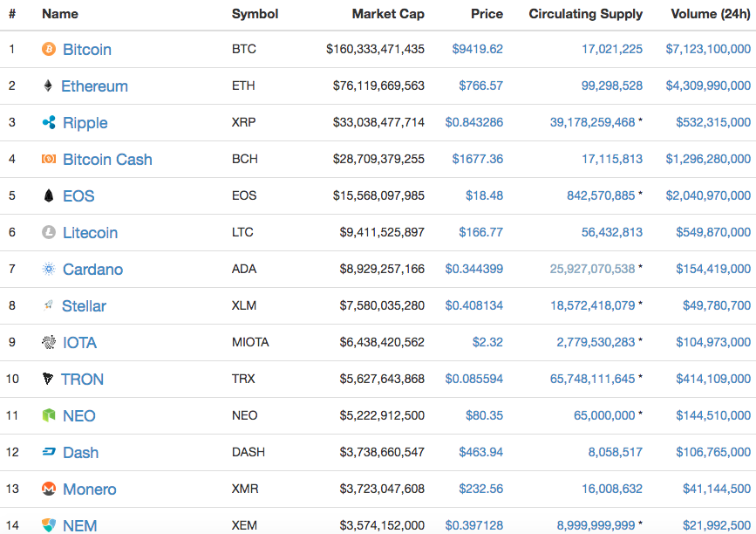The image size is (756, 534).
Task: Select the MIOTA symbol cell
Action: click(250, 342)
